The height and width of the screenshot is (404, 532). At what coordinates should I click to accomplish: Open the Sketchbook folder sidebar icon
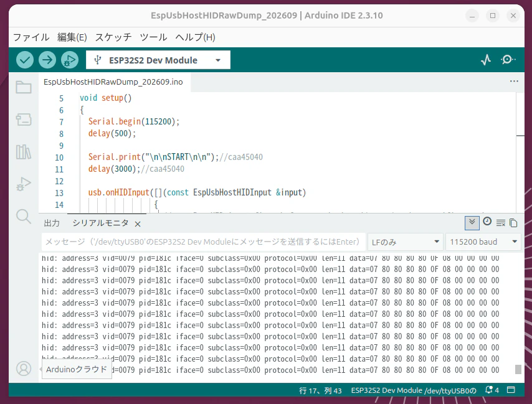point(24,87)
